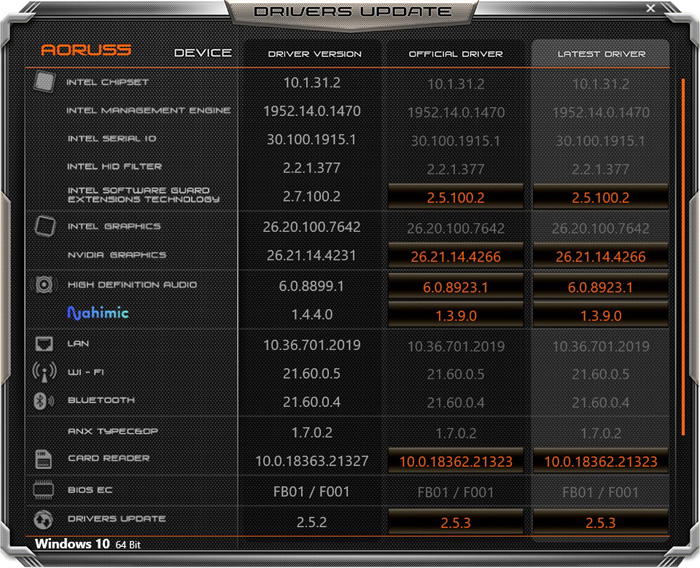Click installed NVIDIA version 26.21.14.4231
This screenshot has height=568, width=700.
point(312,255)
